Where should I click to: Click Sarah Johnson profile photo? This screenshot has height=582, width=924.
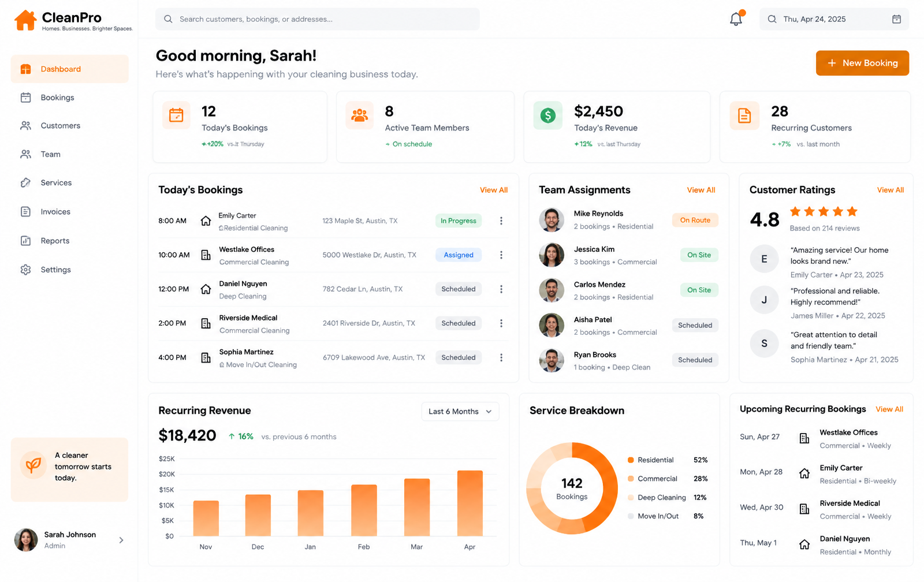pyautogui.click(x=26, y=540)
